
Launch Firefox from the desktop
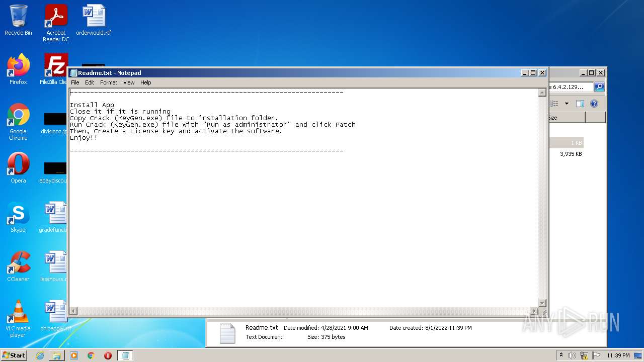[x=18, y=69]
